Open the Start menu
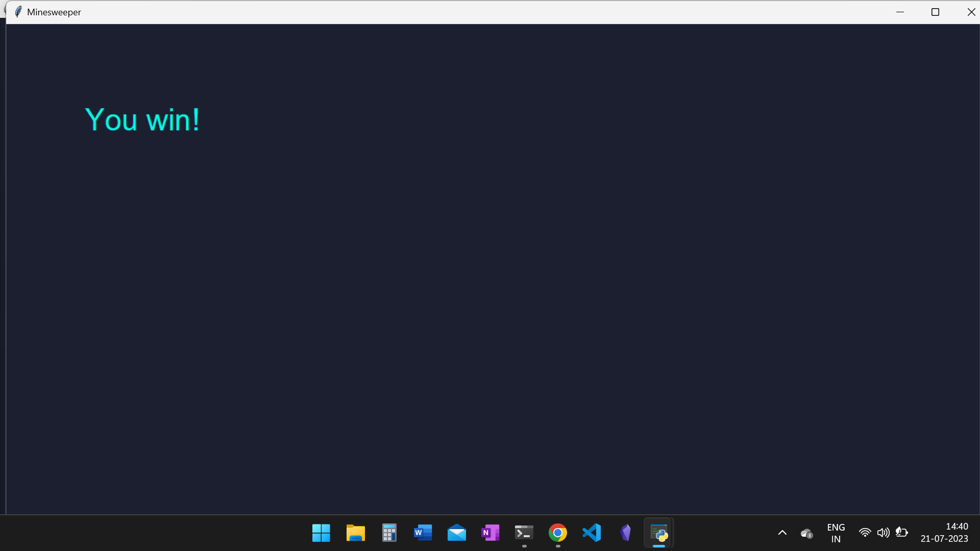980x551 pixels. [x=321, y=533]
